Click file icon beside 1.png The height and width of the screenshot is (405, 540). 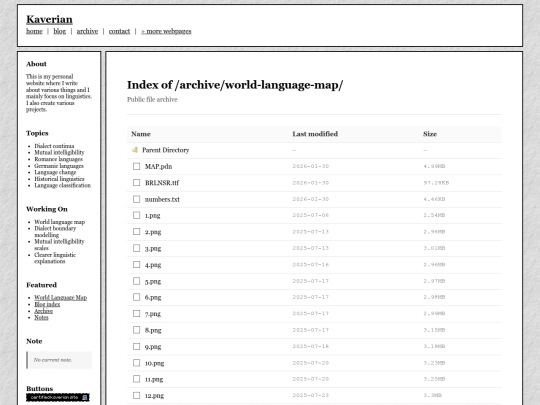136,215
